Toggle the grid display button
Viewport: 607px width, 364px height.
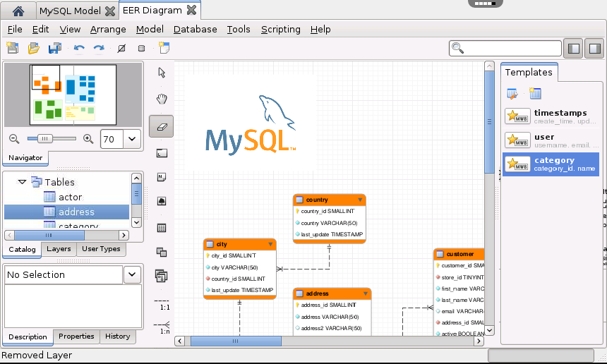tap(141, 48)
